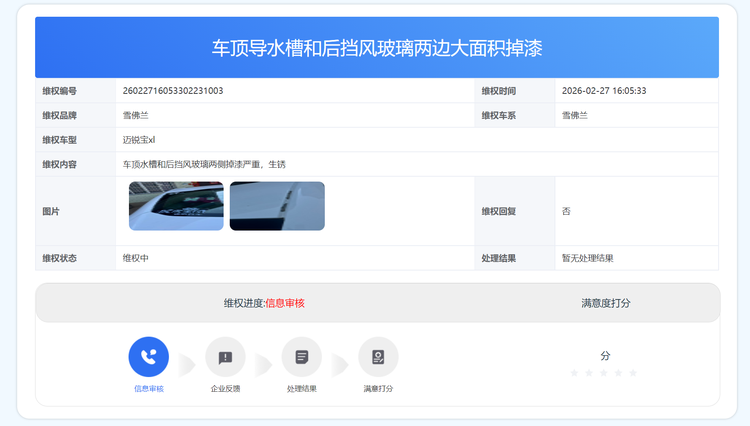
Task: Click the complaint number 26022716053302231003
Action: (x=172, y=91)
